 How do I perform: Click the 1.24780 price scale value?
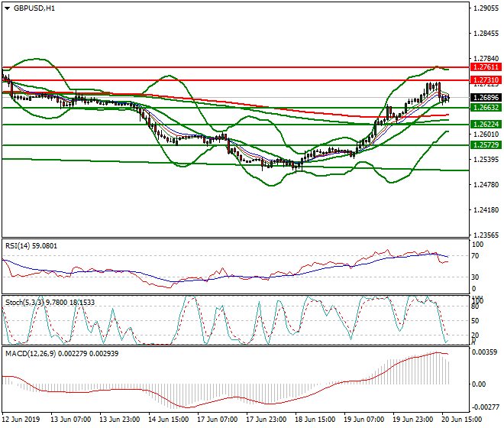(486, 185)
